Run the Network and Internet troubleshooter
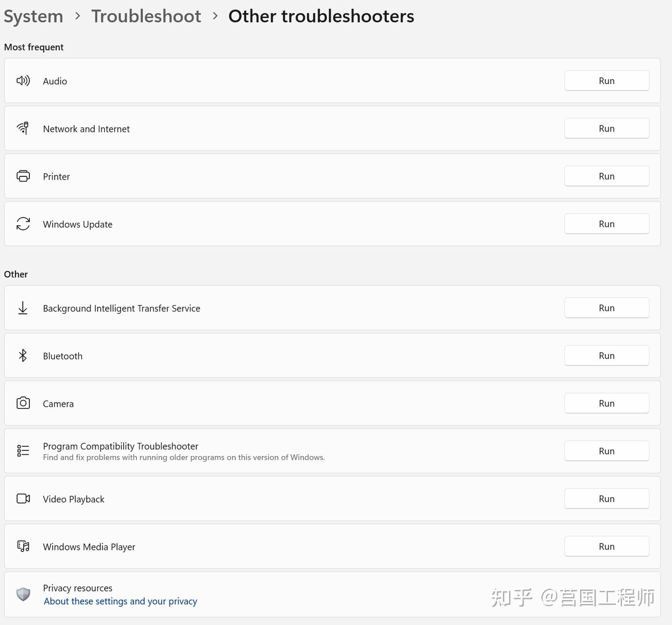The image size is (672, 625). (x=607, y=128)
